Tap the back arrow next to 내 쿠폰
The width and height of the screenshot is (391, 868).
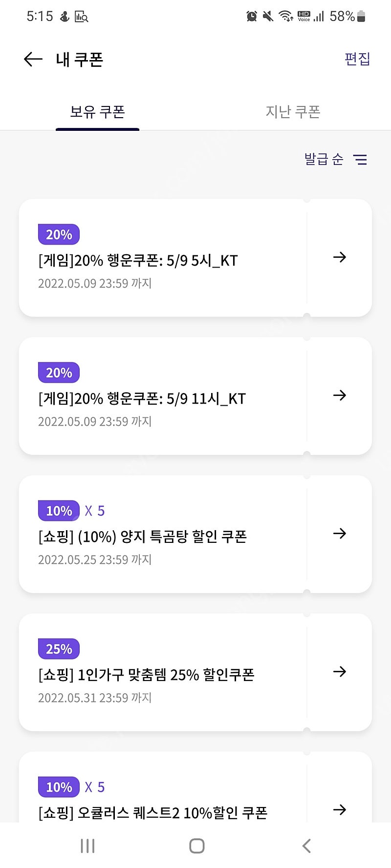pos(33,60)
